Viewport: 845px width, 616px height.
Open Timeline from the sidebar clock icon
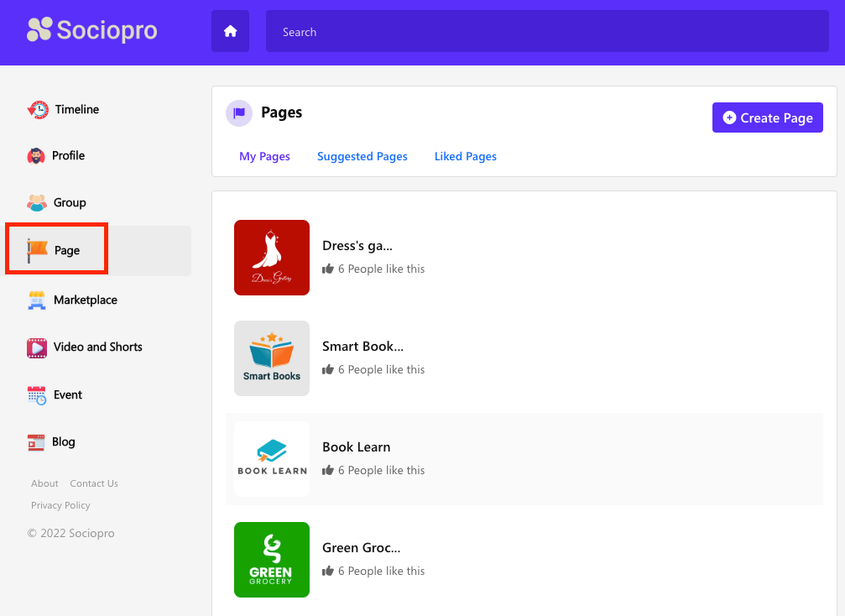38,109
